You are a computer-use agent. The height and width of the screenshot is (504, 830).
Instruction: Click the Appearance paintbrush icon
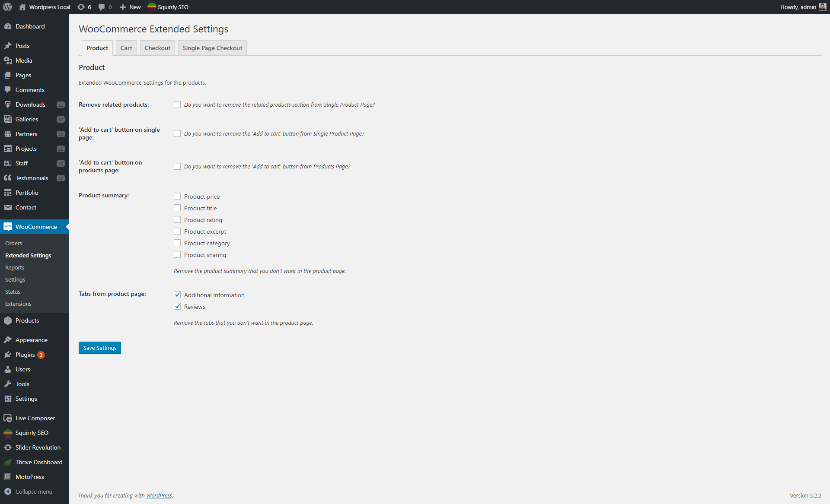click(8, 340)
